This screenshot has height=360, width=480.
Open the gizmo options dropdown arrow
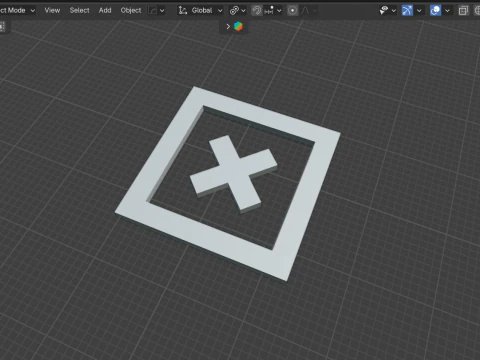(x=419, y=11)
